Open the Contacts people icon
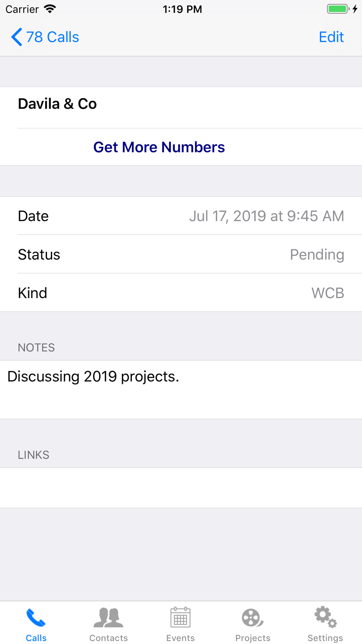Viewport: 362px width, 644px height. (x=108, y=618)
